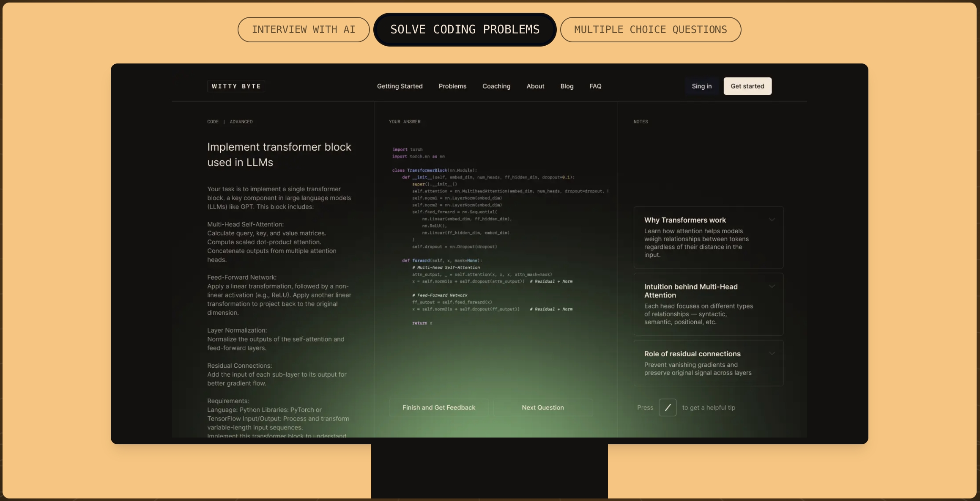Image resolution: width=980 pixels, height=501 pixels.
Task: Open the About page
Action: 535,86
